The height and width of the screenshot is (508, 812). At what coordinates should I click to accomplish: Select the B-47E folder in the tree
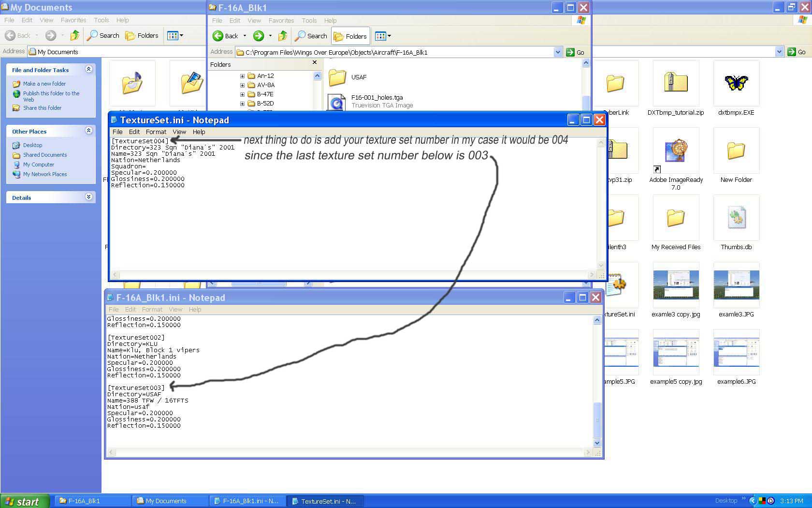point(261,94)
